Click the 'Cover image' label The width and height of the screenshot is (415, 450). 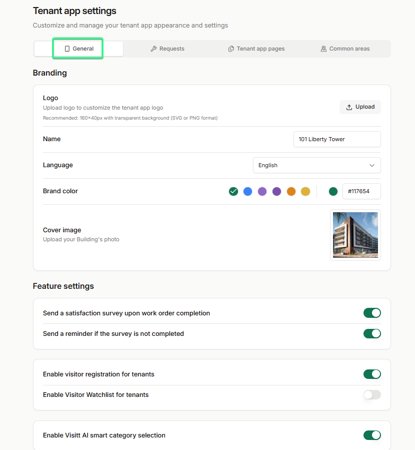(62, 230)
